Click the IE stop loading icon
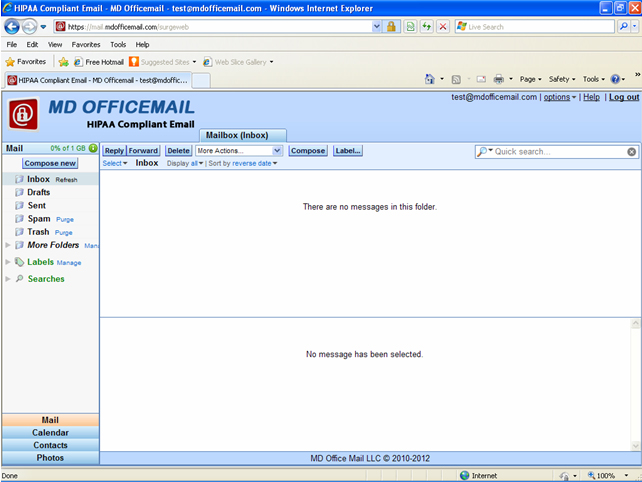Screen dimensions: 642x482 443,27
